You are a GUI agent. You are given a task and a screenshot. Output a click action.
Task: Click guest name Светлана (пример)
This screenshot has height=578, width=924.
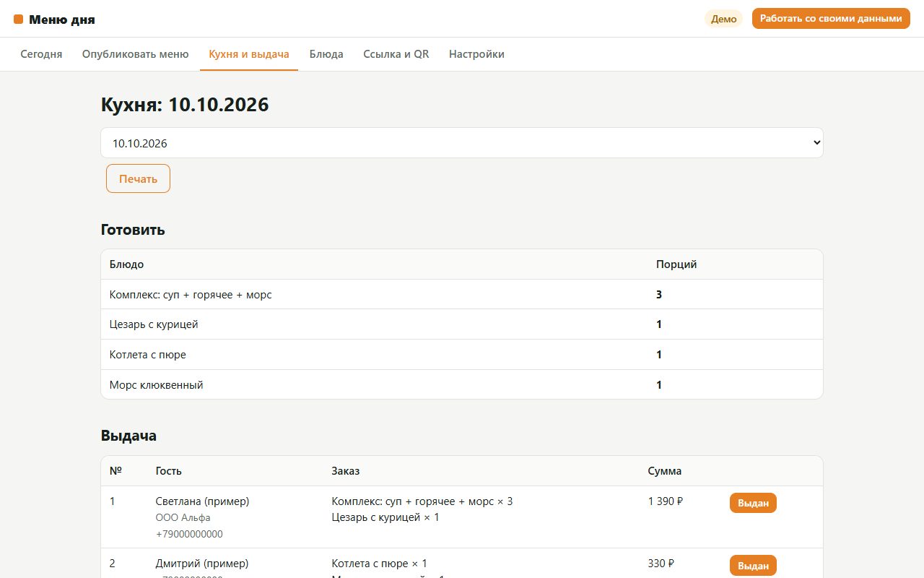(202, 501)
